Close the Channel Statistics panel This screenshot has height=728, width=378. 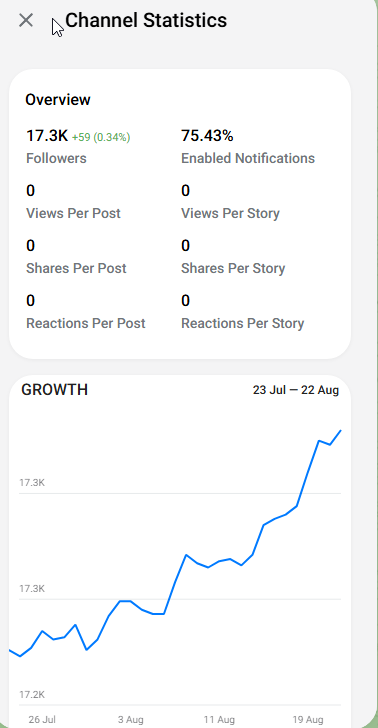26,20
